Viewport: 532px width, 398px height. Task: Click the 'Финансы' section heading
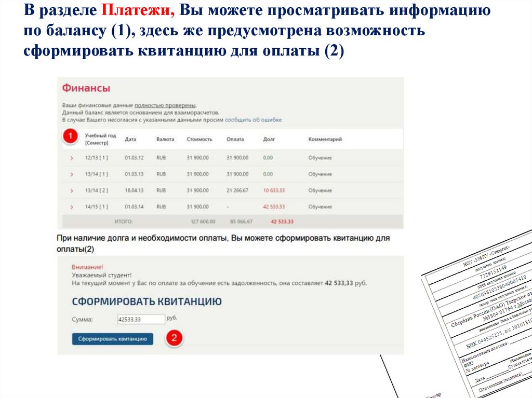pyautogui.click(x=86, y=88)
